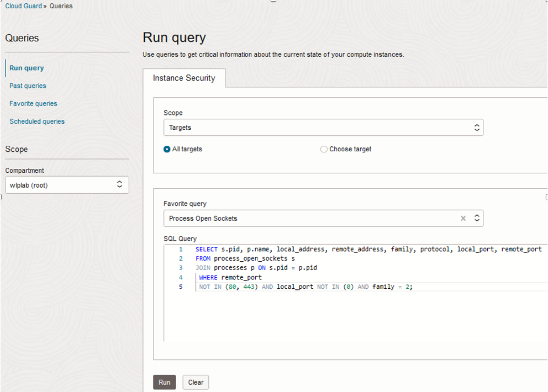This screenshot has height=392, width=548.
Task: Click the Favorite query chevron icon
Action: coord(476,218)
